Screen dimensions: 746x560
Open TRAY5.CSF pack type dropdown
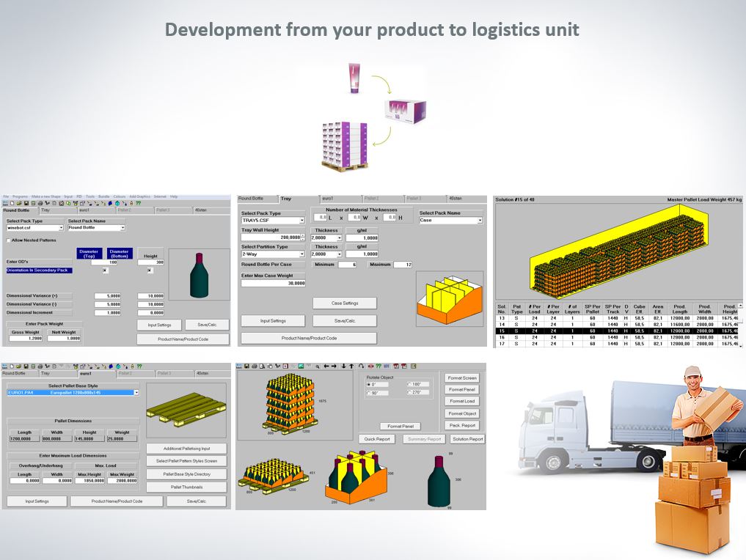301,221
